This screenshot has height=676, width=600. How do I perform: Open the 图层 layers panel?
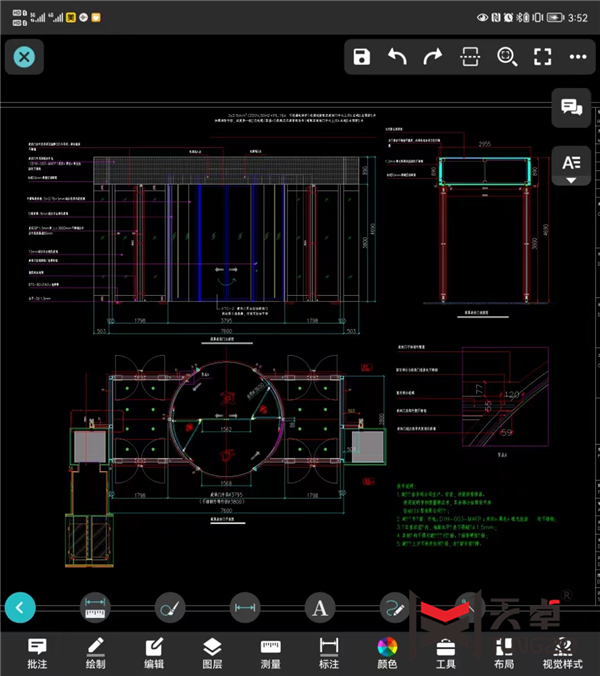[212, 652]
